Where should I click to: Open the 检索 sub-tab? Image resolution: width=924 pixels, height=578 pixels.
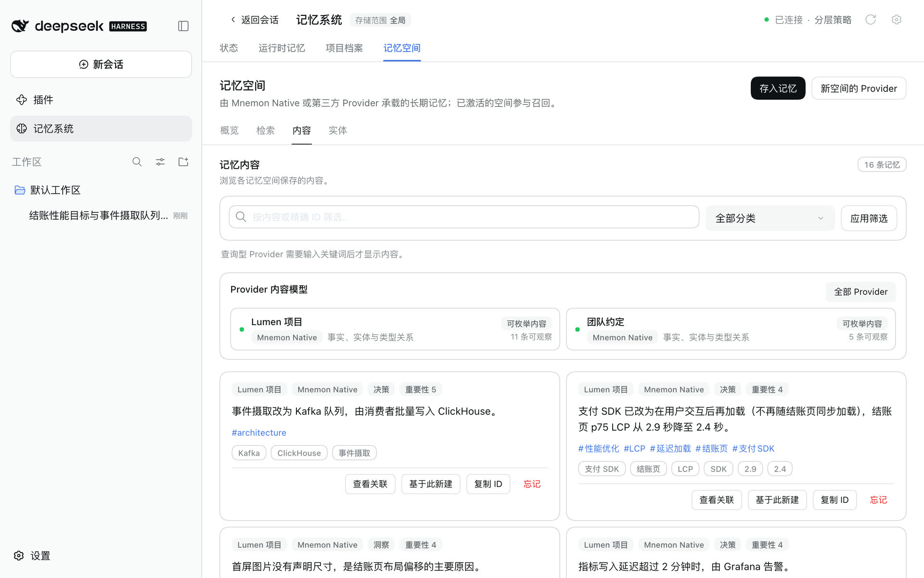[x=266, y=131]
